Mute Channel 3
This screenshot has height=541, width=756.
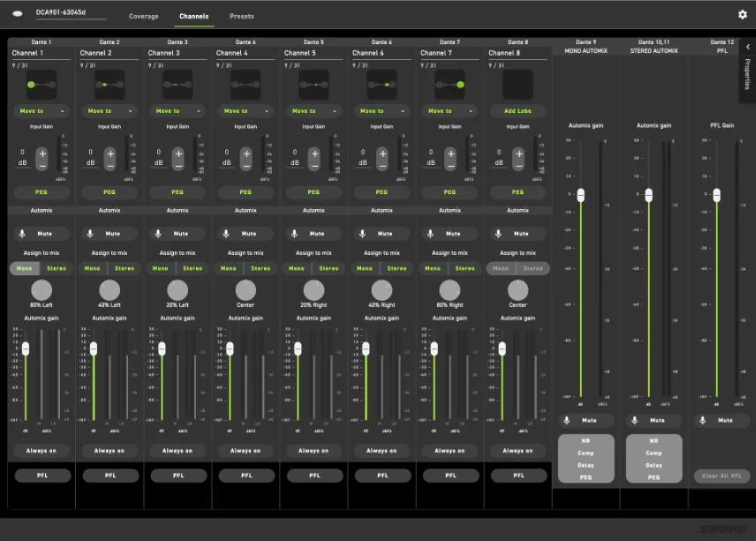click(179, 233)
